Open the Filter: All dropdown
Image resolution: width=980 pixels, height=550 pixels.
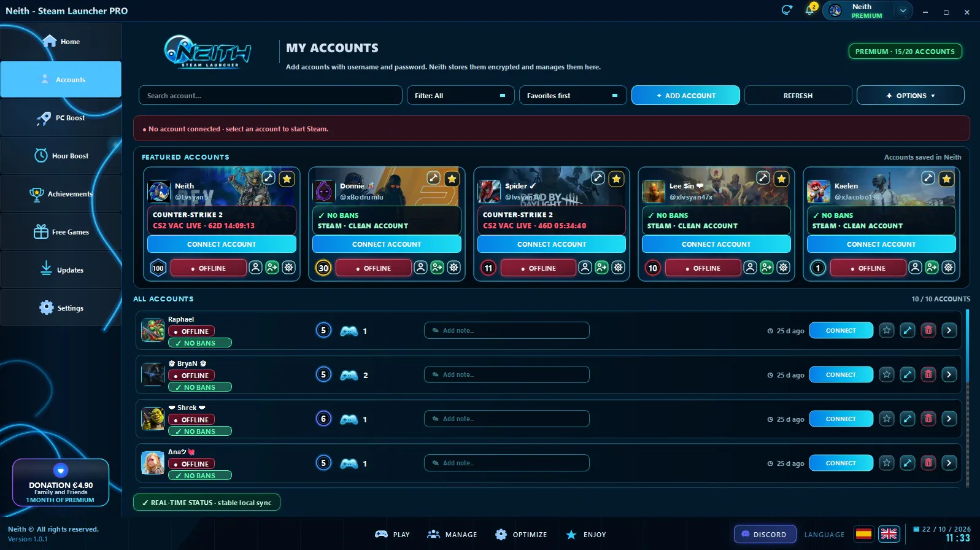[x=460, y=95]
